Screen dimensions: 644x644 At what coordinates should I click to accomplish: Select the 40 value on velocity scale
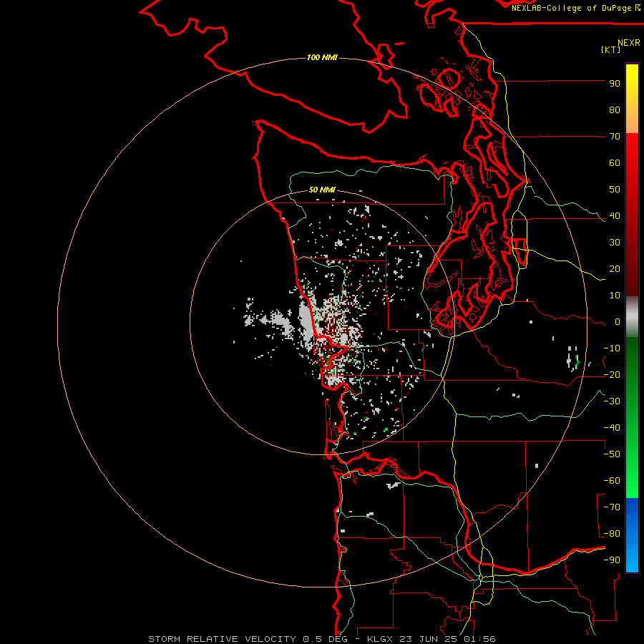[x=615, y=216]
